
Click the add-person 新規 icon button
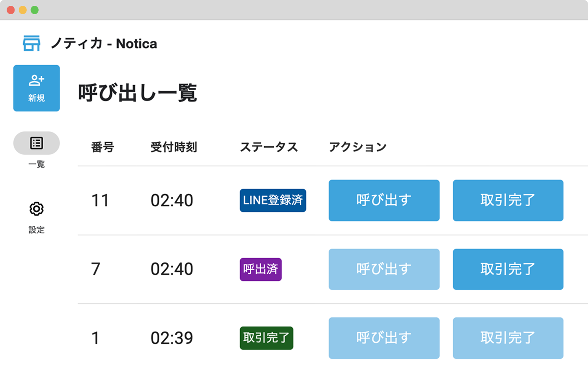37,88
